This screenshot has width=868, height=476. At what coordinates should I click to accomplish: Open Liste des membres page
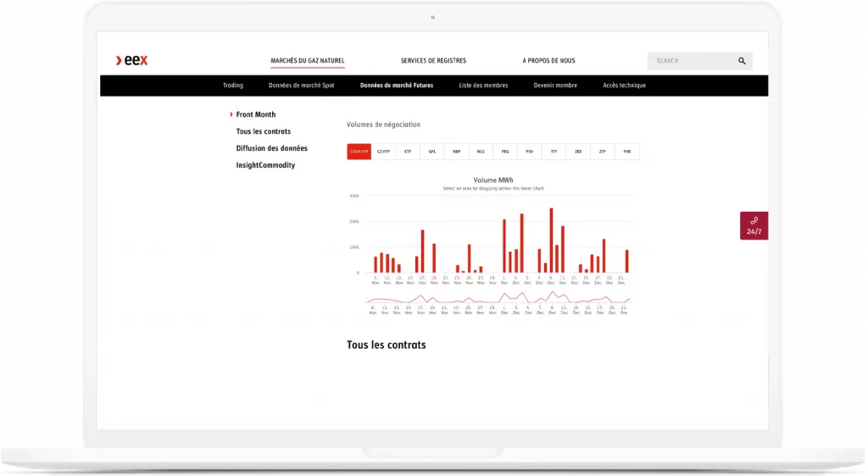coord(483,86)
